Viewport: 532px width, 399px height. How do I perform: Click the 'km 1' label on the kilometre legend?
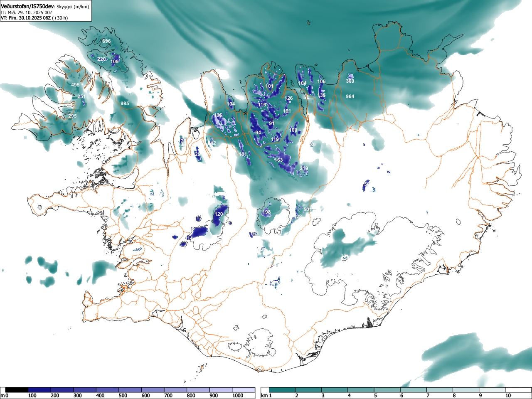pos(266,396)
